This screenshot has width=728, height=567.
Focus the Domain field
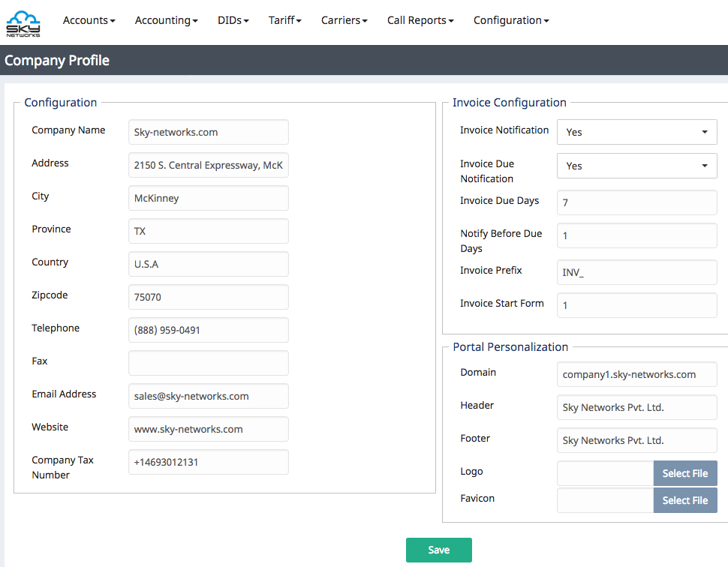click(637, 374)
